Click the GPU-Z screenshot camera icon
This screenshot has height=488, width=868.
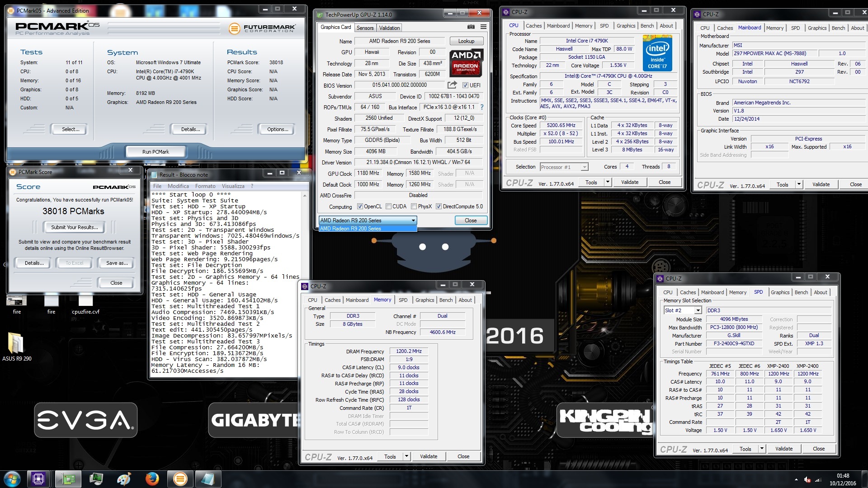point(471,27)
